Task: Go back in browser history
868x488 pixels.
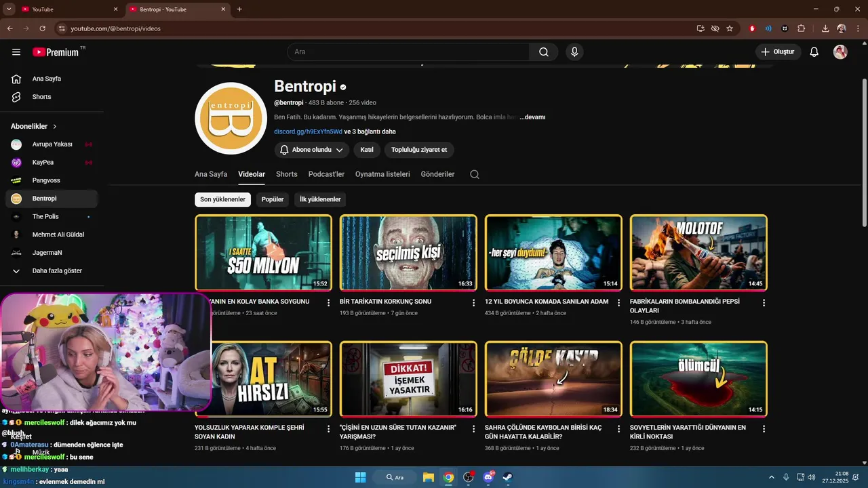Action: coord(9,28)
